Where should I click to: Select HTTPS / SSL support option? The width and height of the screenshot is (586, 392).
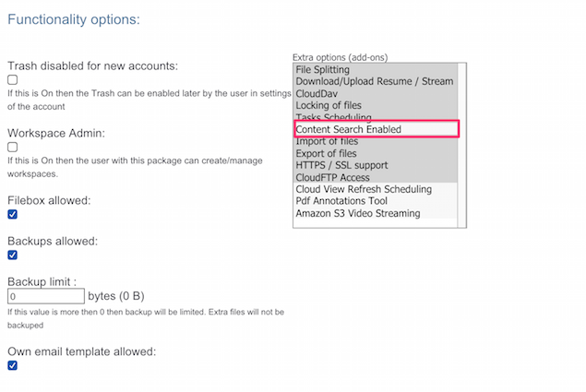tap(340, 166)
